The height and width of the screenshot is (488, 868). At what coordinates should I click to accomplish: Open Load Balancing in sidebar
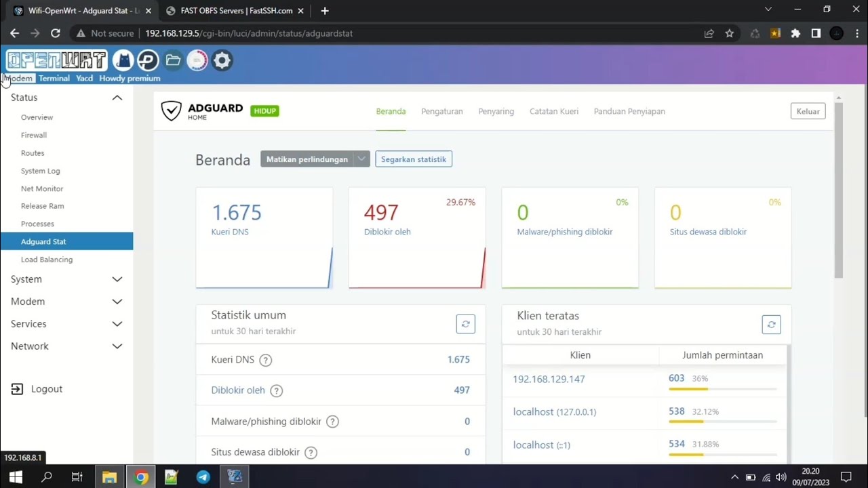click(x=47, y=260)
